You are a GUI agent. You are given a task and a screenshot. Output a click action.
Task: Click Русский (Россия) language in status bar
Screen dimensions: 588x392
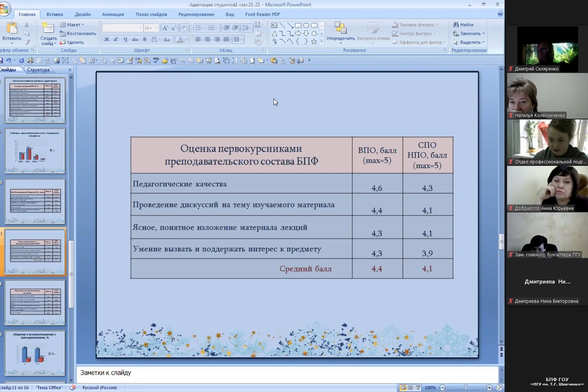point(99,388)
